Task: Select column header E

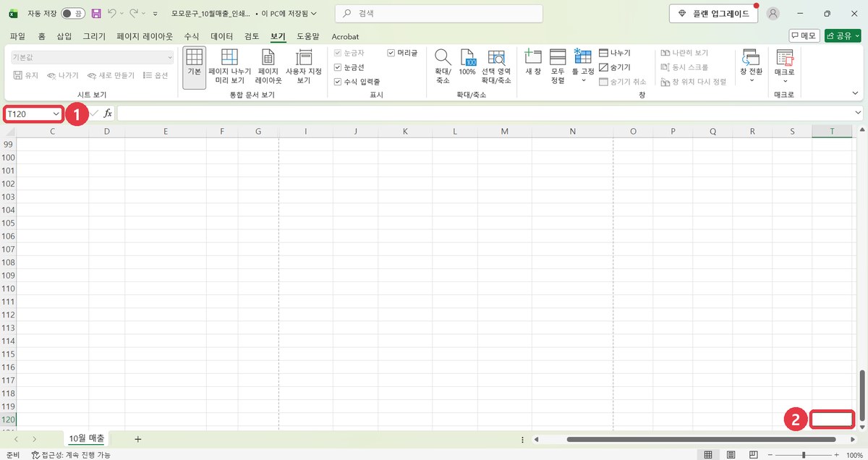Action: pyautogui.click(x=166, y=131)
